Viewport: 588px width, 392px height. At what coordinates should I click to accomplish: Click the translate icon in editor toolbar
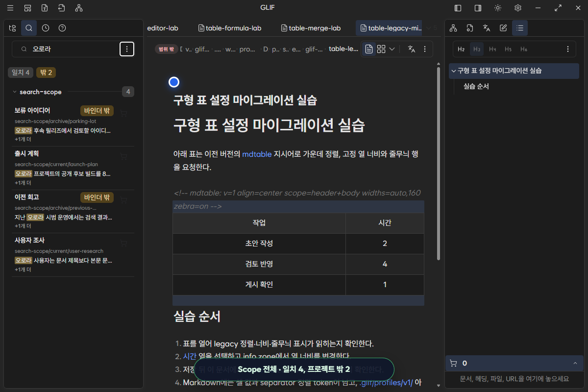pyautogui.click(x=412, y=49)
